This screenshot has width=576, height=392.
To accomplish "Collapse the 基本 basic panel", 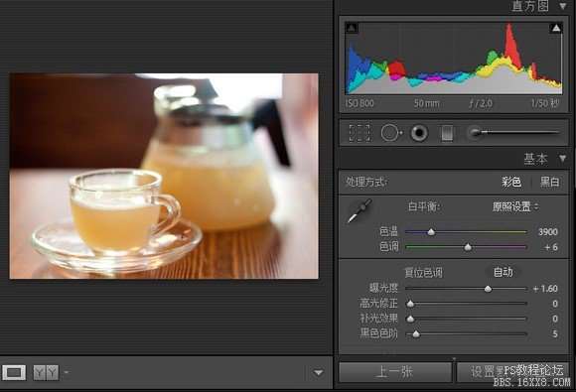I will (x=563, y=158).
